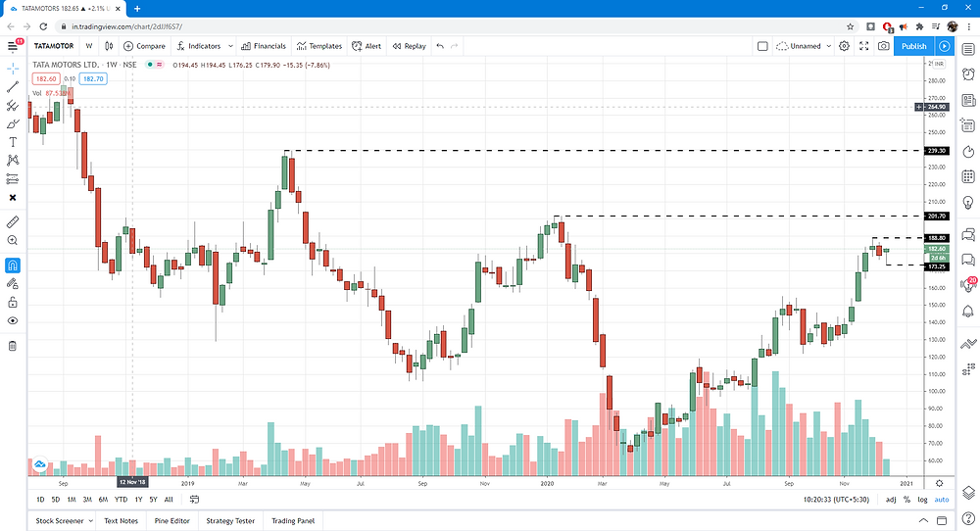Open the prediction and measurement tools
The height and width of the screenshot is (531, 980).
tap(13, 179)
